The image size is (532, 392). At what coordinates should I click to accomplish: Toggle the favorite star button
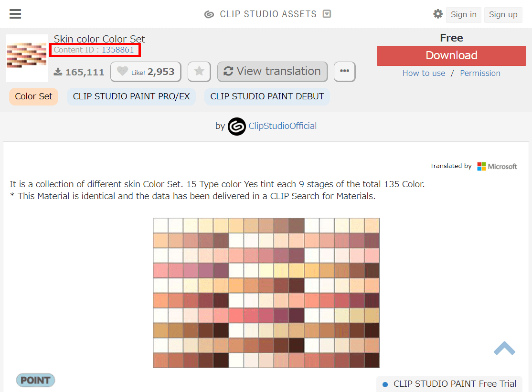coord(199,72)
